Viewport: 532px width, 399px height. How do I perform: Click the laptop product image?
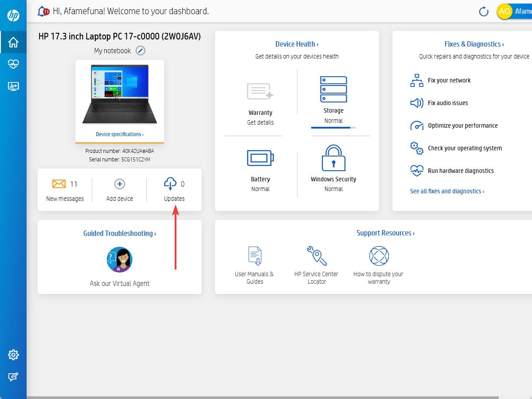pos(120,94)
